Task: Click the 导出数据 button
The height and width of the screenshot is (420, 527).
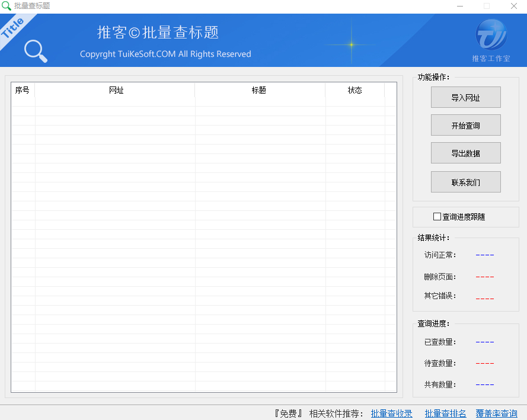Action: (x=465, y=153)
